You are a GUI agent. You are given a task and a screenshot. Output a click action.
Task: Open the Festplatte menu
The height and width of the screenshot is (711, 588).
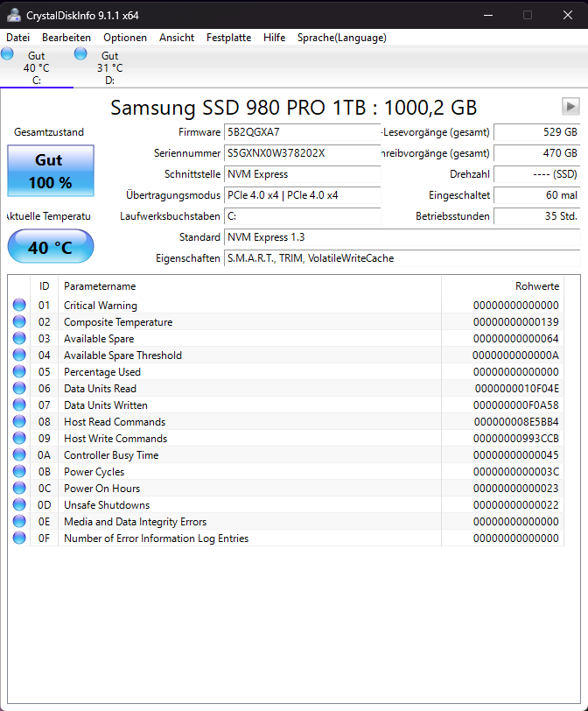(228, 38)
